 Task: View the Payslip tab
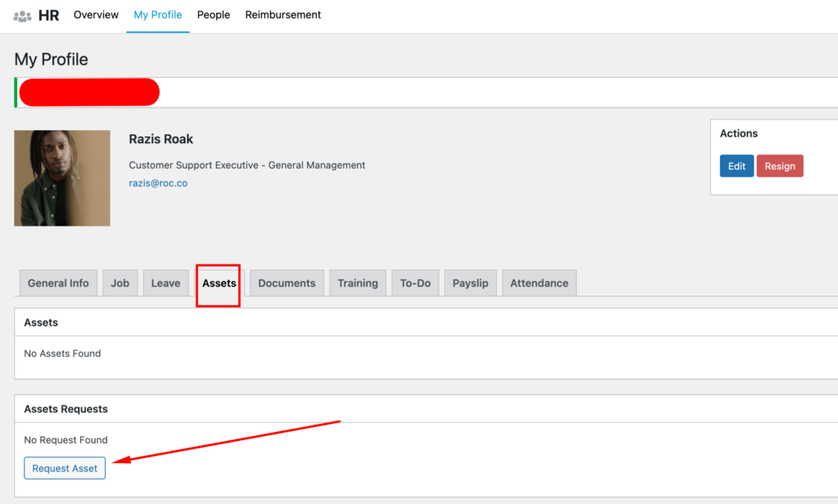point(471,283)
